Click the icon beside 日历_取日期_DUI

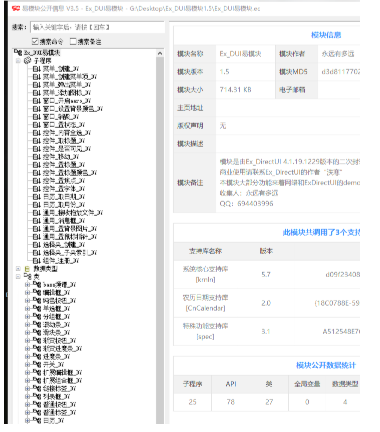[37, 197]
